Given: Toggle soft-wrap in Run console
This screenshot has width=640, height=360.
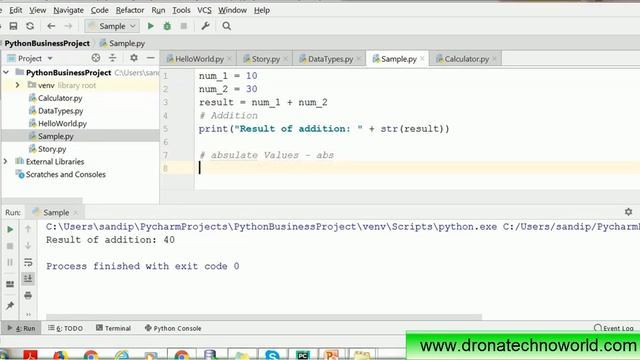Looking at the screenshot, I should [28, 262].
